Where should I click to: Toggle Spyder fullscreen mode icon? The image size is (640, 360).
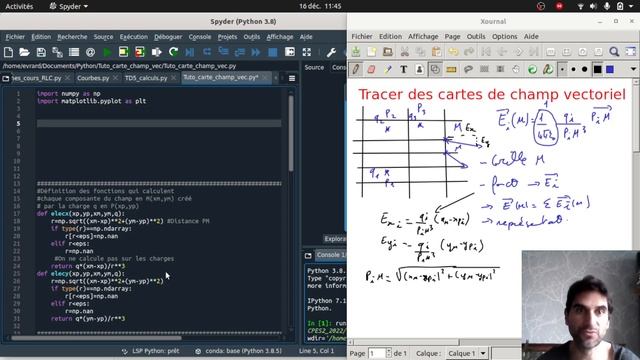[307, 52]
